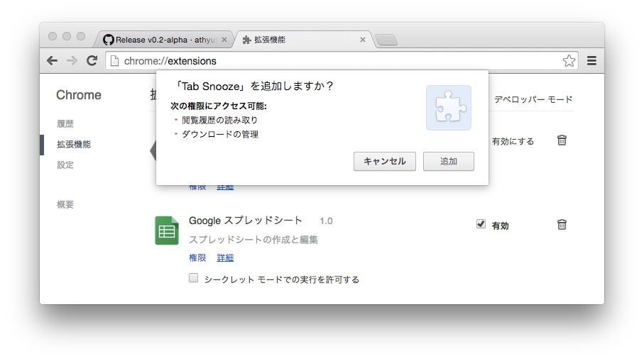Select the 拡張機能 tab
The width and height of the screenshot is (644, 361).
coord(303,40)
